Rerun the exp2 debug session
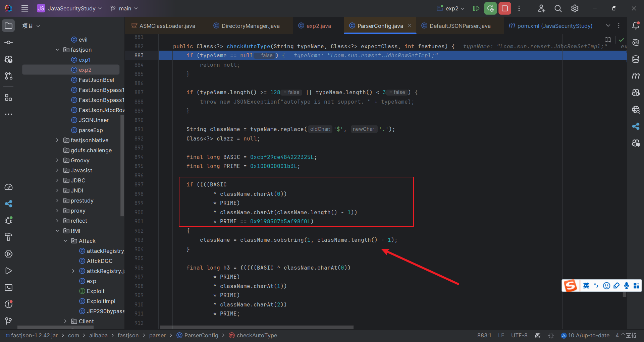This screenshot has height=342, width=644. pyautogui.click(x=490, y=8)
